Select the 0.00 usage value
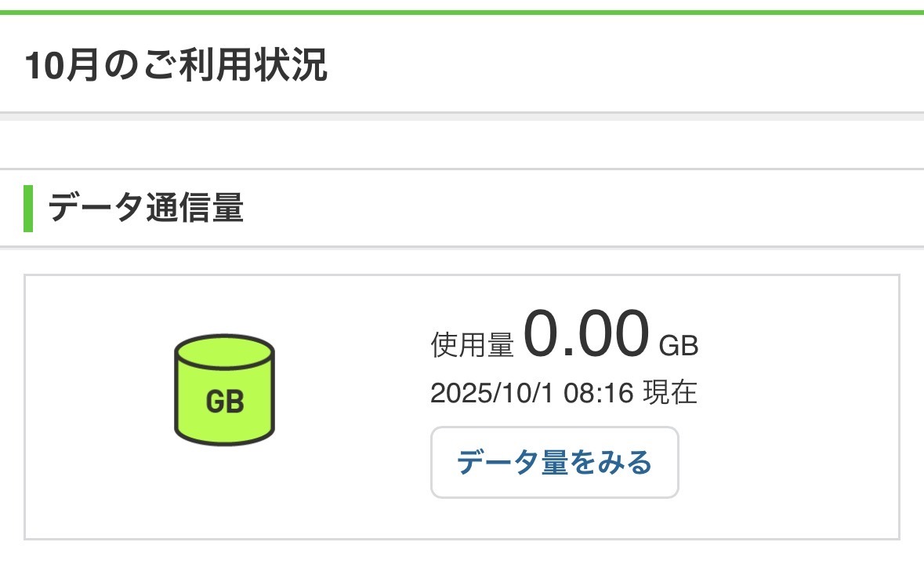The width and height of the screenshot is (924, 571). click(x=586, y=333)
